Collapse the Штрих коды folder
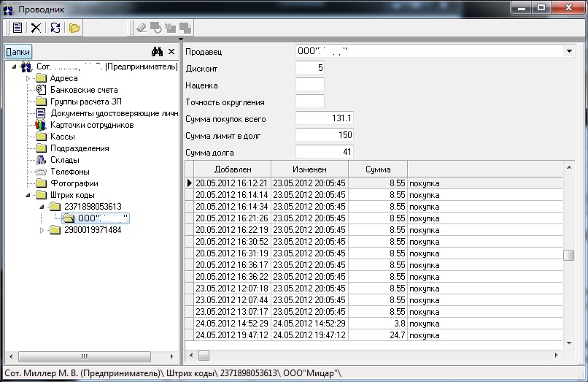This screenshot has width=588, height=382. coord(28,195)
